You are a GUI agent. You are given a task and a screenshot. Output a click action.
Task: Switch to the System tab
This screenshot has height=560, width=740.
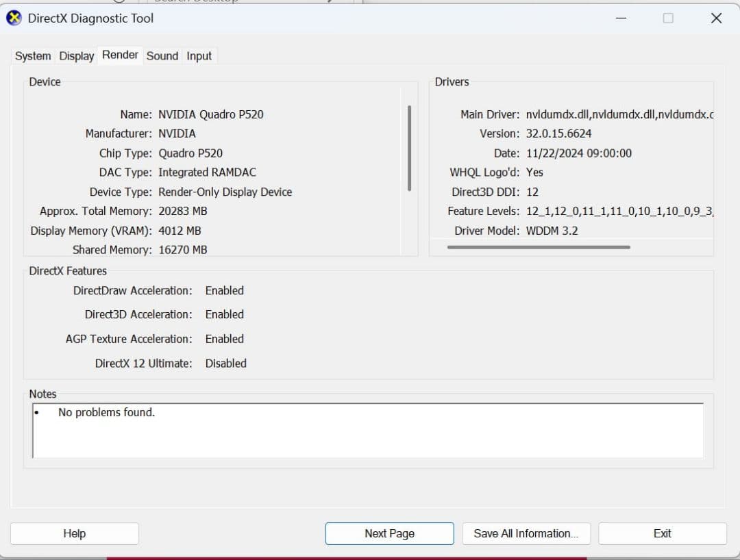tap(32, 55)
